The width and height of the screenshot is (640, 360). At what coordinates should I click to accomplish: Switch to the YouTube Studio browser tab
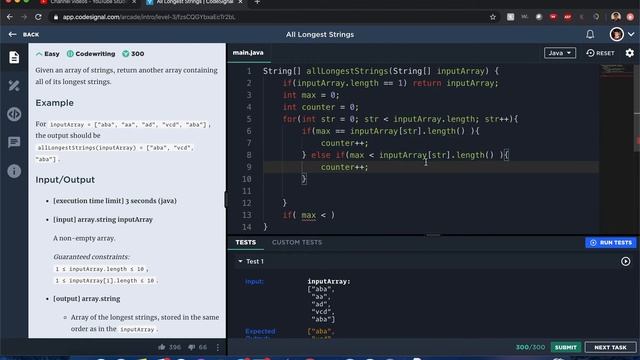pyautogui.click(x=89, y=3)
